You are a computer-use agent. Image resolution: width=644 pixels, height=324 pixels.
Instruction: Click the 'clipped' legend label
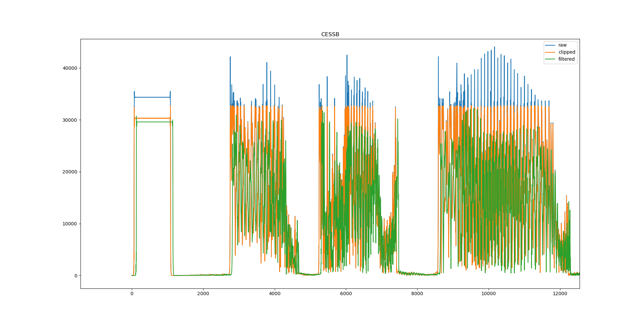567,52
